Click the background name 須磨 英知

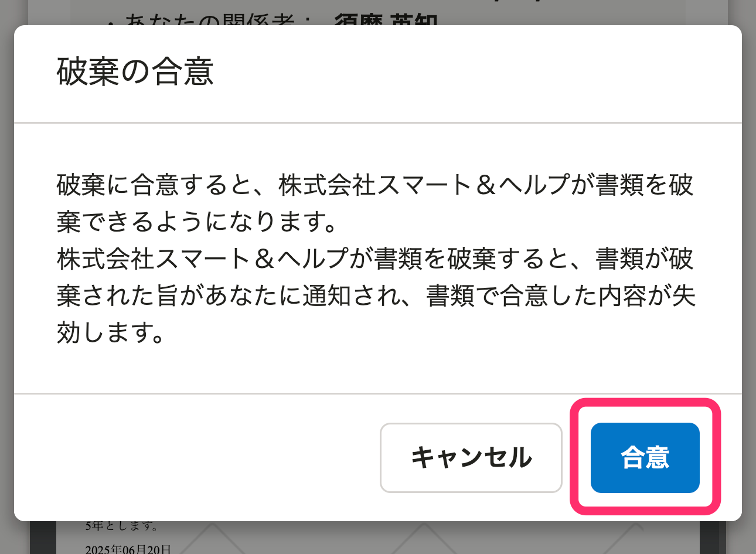point(386,20)
